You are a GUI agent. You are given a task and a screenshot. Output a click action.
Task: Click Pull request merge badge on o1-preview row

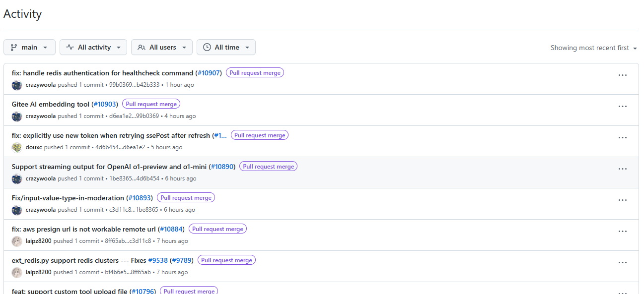click(x=268, y=167)
